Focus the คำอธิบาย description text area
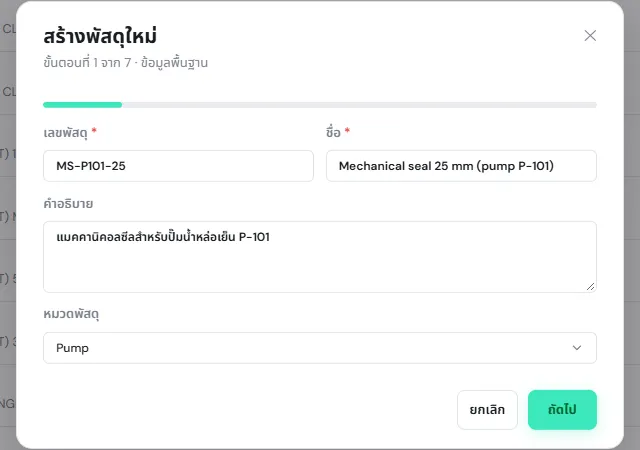 (x=320, y=257)
